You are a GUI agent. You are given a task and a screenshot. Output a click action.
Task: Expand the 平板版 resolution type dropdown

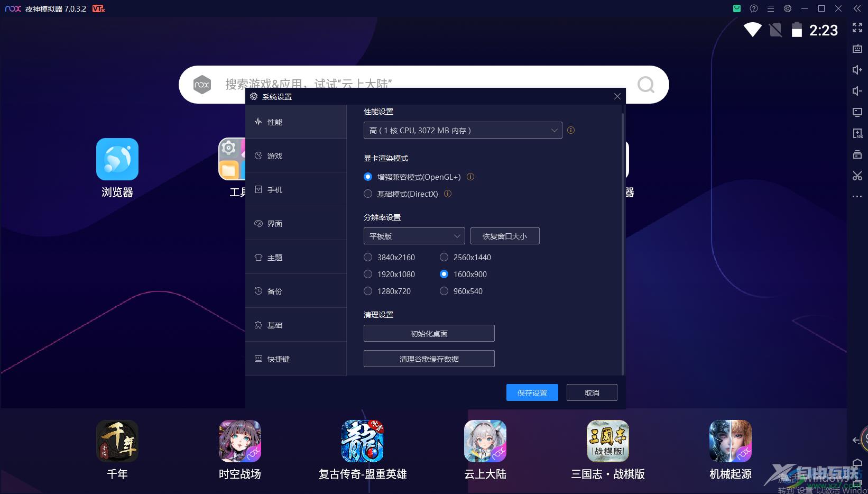[x=414, y=236]
